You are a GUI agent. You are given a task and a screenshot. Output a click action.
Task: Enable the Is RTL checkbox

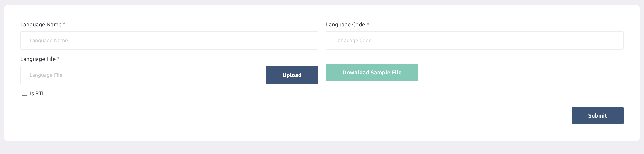click(x=24, y=93)
